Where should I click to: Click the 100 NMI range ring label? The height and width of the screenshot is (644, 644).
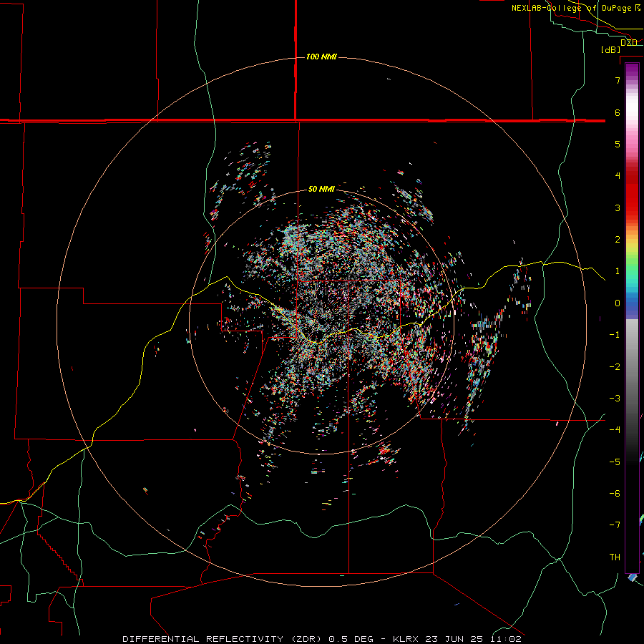click(x=321, y=57)
